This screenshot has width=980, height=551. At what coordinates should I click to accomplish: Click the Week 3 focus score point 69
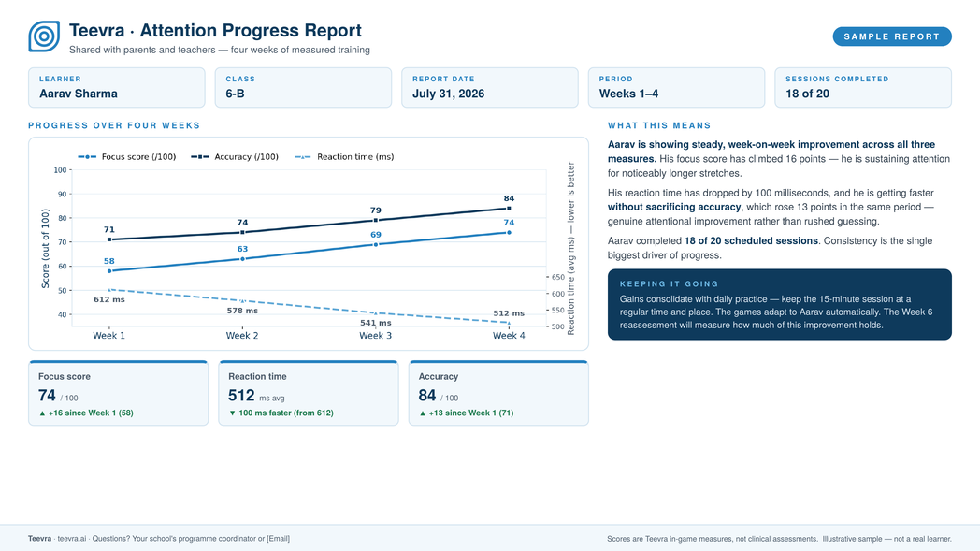tap(376, 244)
